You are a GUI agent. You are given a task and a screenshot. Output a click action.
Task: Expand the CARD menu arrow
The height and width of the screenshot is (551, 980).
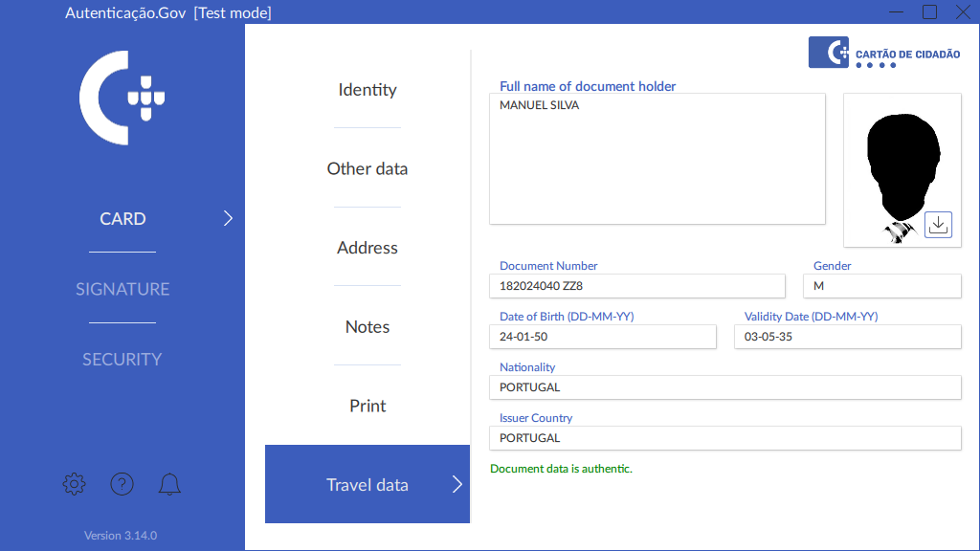(x=228, y=218)
